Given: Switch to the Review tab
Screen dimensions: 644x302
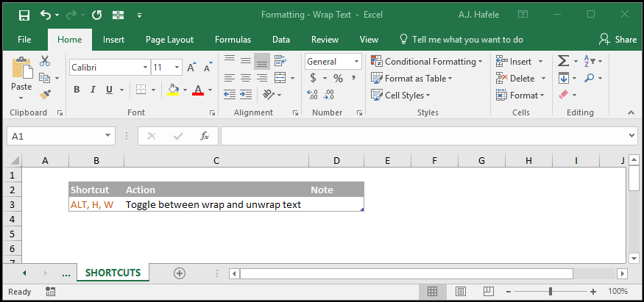Looking at the screenshot, I should (x=325, y=40).
